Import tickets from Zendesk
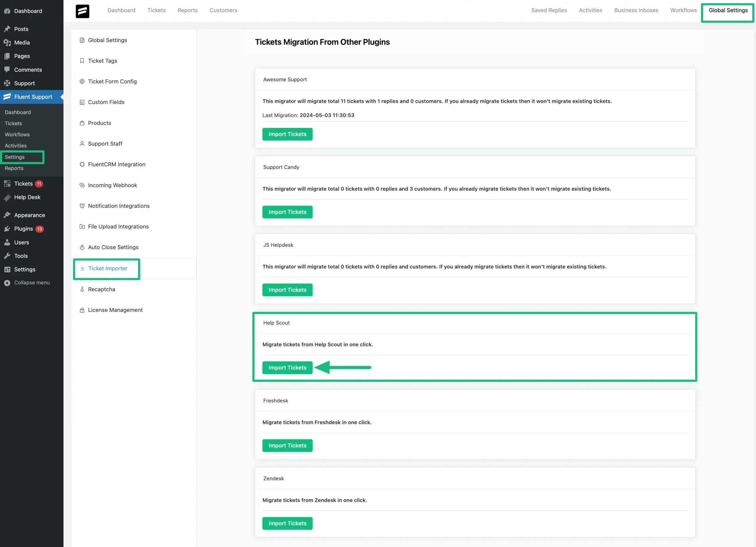Screen dimensions: 756x547 (x=287, y=523)
